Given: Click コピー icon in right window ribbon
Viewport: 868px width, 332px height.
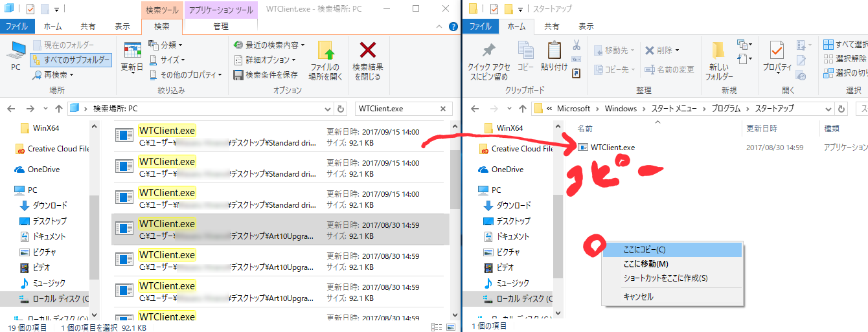Looking at the screenshot, I should 525,57.
